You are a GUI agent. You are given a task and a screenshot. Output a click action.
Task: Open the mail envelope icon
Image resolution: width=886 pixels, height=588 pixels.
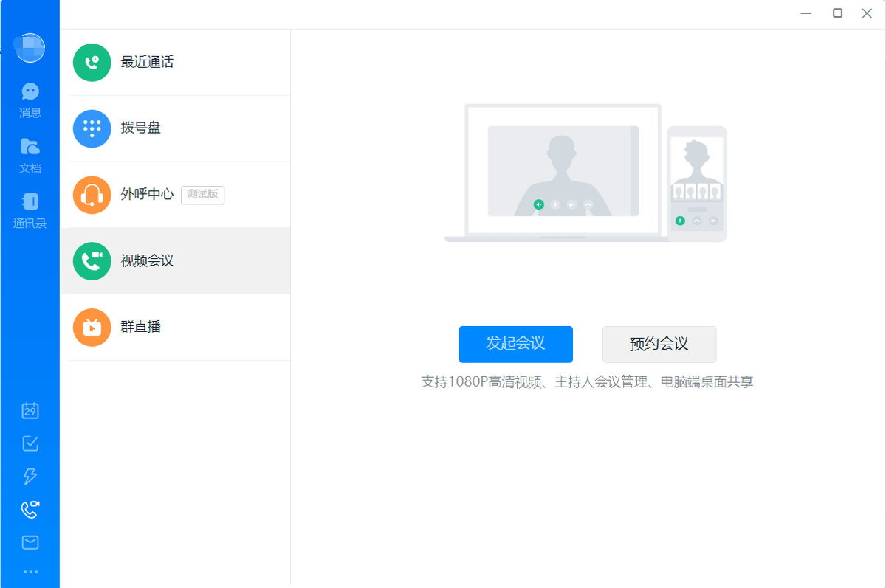point(30,542)
